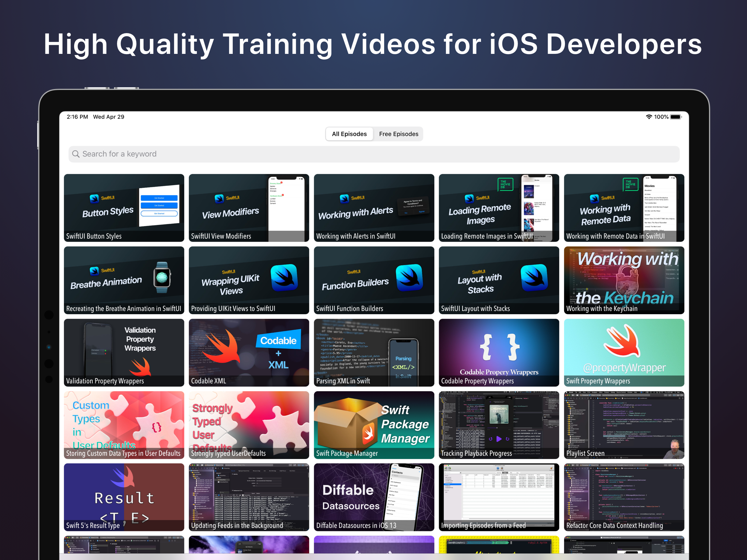Open Parsing XML in Swift episode
747x560 pixels.
tap(374, 353)
